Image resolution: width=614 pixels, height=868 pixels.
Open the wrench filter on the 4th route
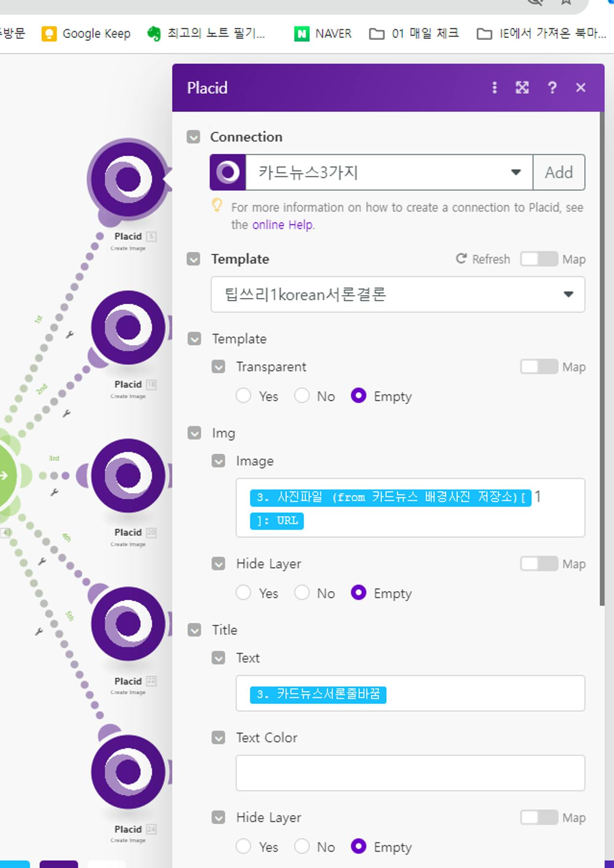click(42, 561)
